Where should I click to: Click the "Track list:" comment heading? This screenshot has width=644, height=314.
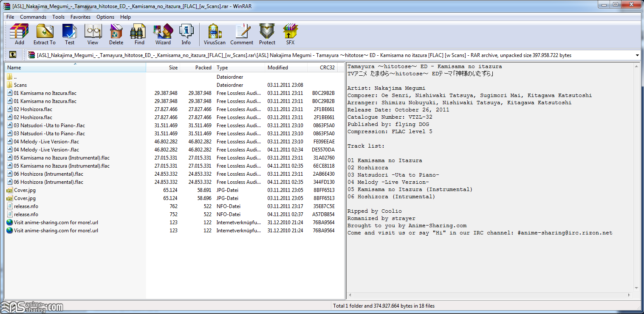(366, 146)
